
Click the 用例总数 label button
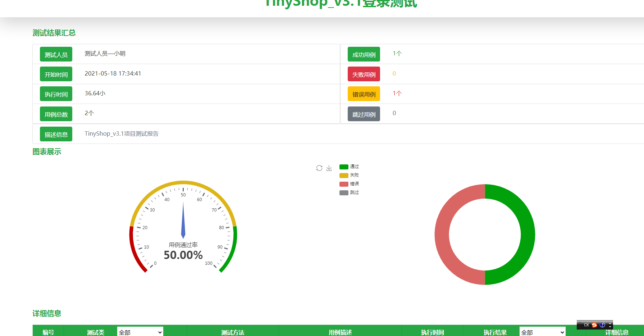point(56,114)
